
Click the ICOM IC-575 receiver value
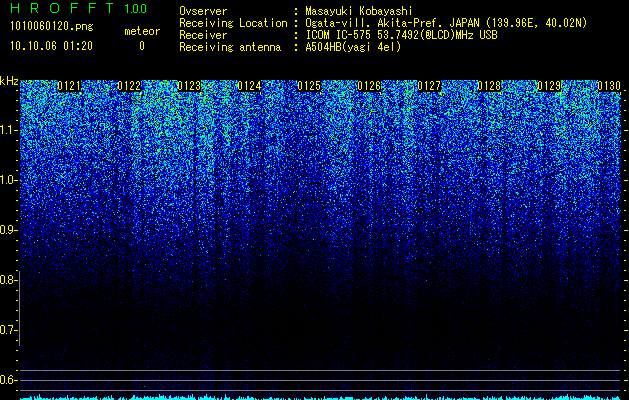coord(401,35)
